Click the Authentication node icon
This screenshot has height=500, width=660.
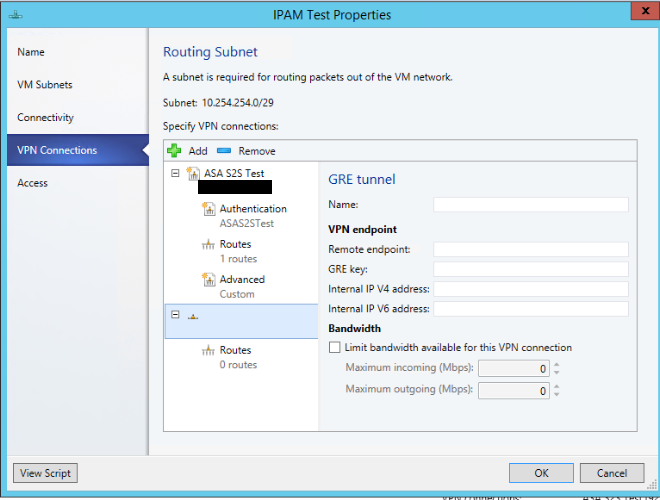click(x=209, y=209)
